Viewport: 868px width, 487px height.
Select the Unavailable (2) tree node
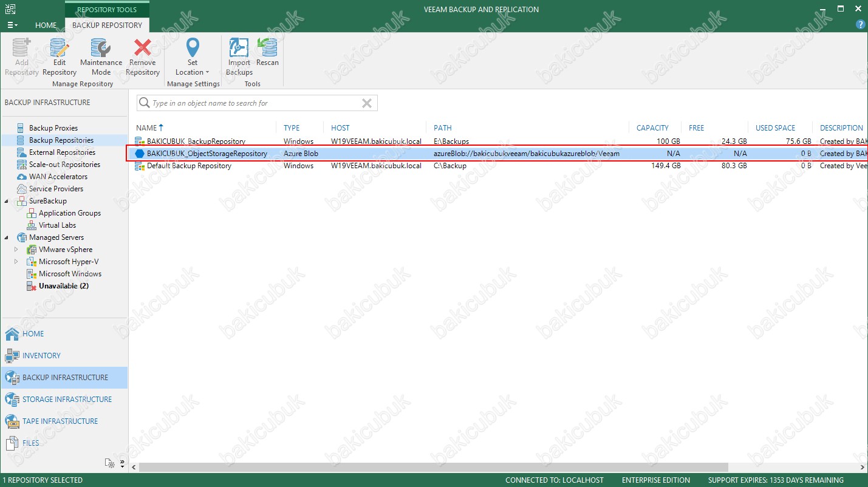coord(64,286)
